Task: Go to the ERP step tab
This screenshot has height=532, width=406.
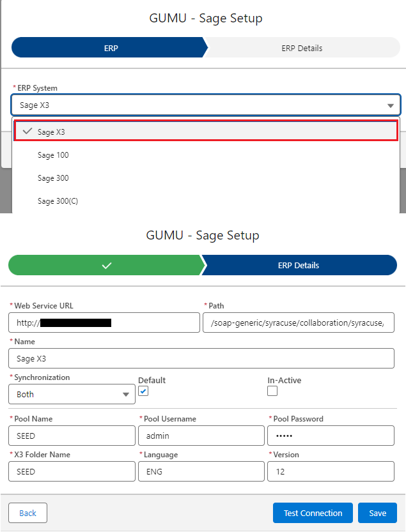Action: tap(110, 48)
